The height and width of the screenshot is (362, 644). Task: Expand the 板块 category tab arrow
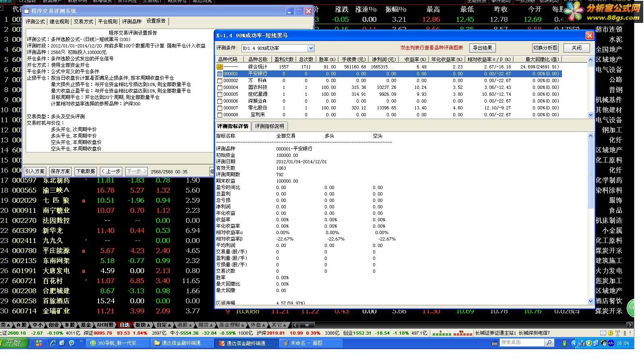149,325
